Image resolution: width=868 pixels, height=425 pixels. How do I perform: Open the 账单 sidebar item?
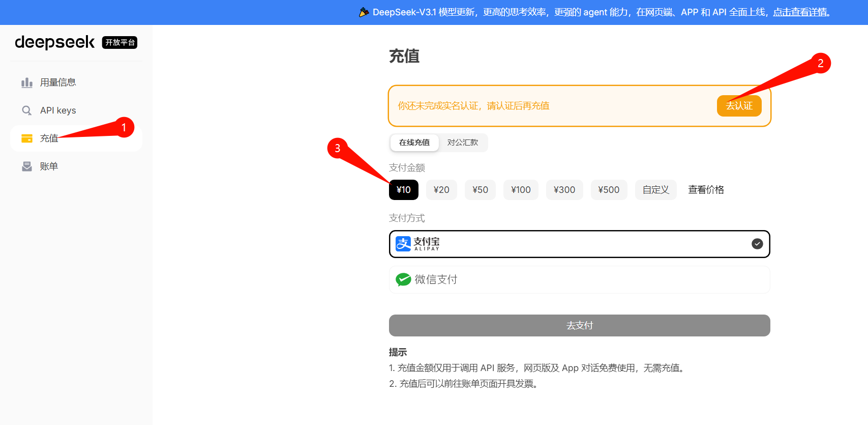(76, 166)
